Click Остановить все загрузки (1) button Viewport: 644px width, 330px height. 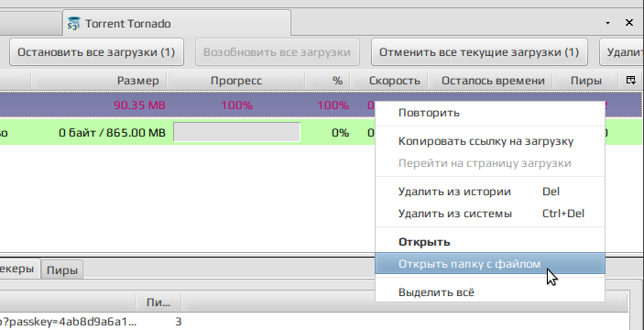(96, 52)
